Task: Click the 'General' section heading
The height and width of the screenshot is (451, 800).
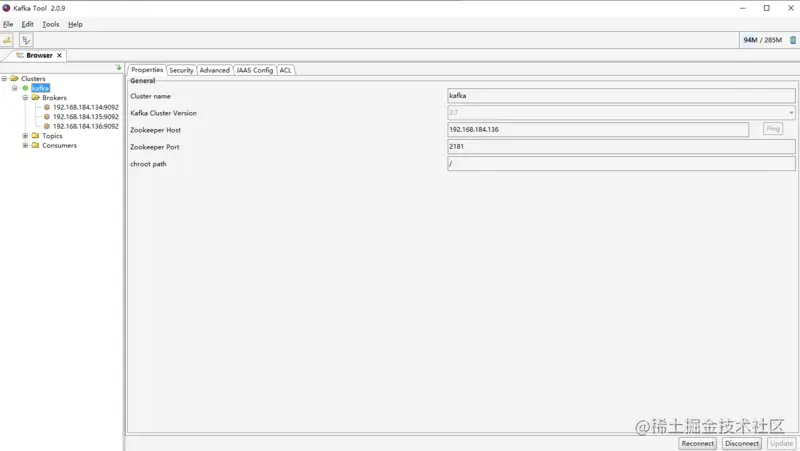Action: pyautogui.click(x=142, y=81)
